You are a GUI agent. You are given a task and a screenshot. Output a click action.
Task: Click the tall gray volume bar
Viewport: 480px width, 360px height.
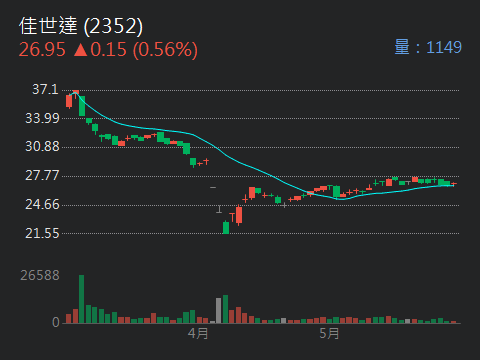point(219,311)
